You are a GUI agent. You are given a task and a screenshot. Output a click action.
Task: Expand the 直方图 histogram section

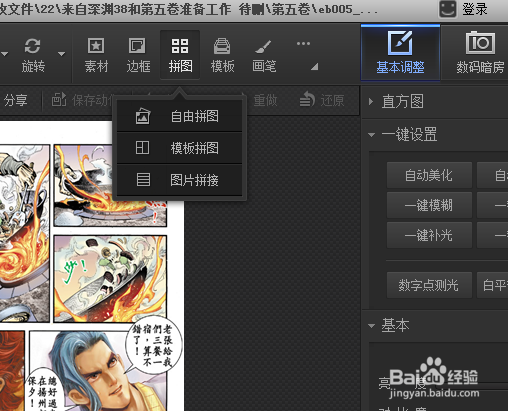(x=371, y=101)
